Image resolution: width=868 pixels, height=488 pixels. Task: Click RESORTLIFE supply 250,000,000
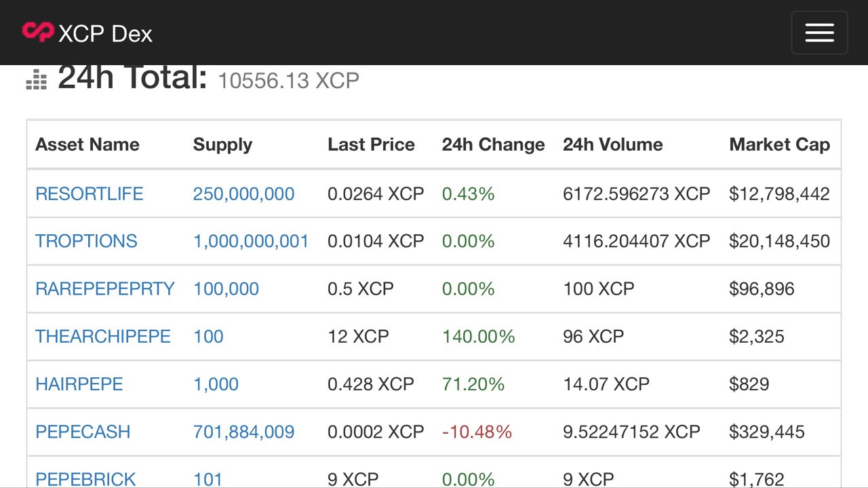(243, 193)
